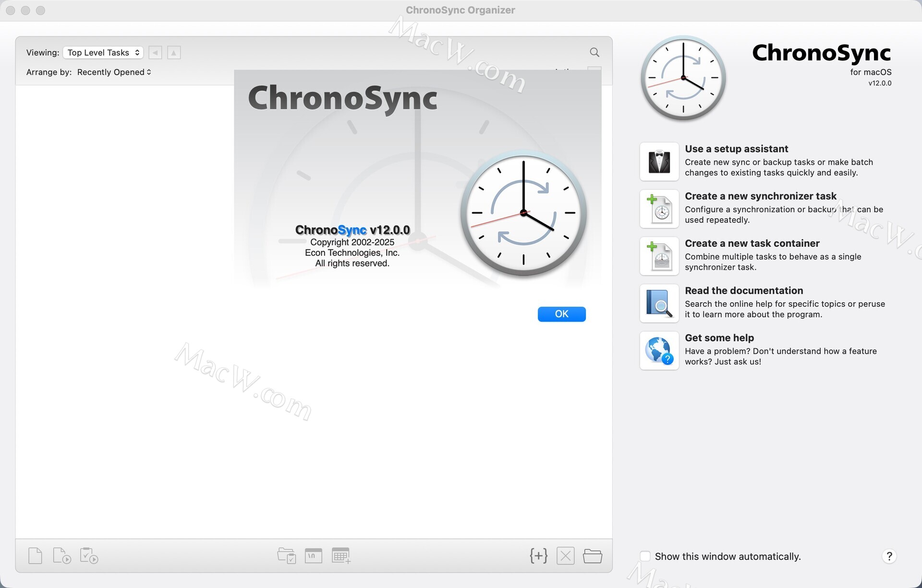Screen dimensions: 922x588
Task: Enable Show this window automatically checkbox
Action: pos(645,556)
